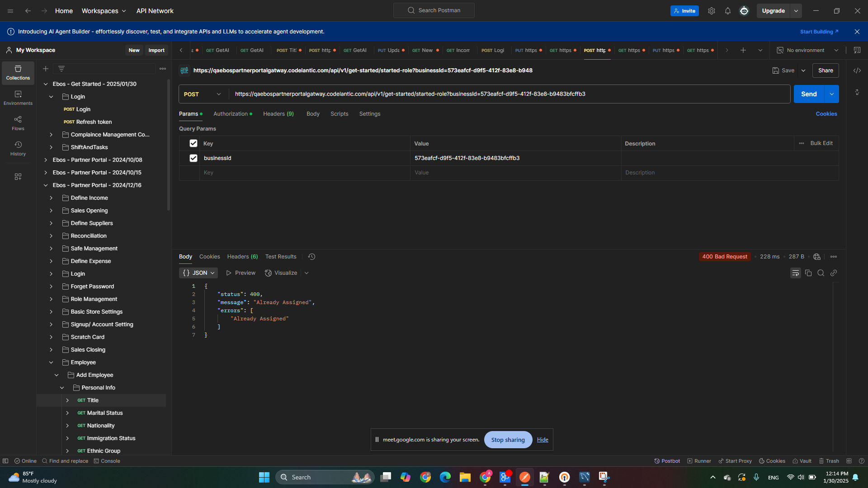Toggle the select-all query params checkbox
868x488 pixels.
click(193, 143)
